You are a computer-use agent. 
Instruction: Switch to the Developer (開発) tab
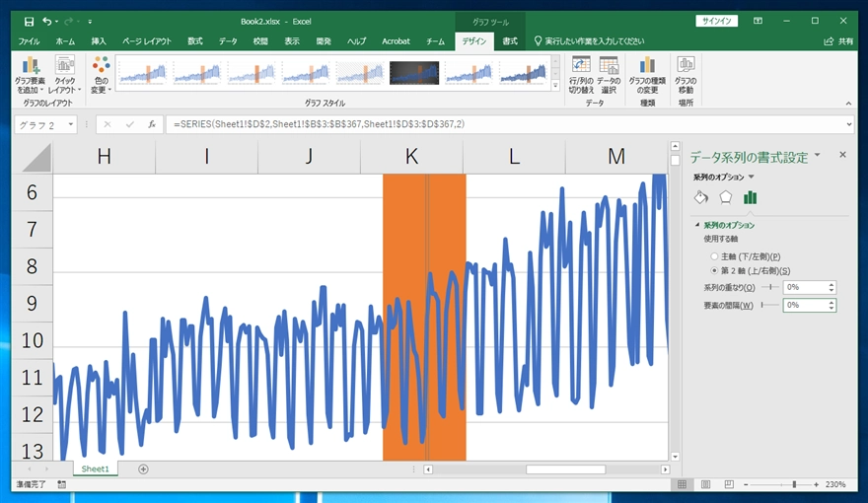(x=324, y=41)
